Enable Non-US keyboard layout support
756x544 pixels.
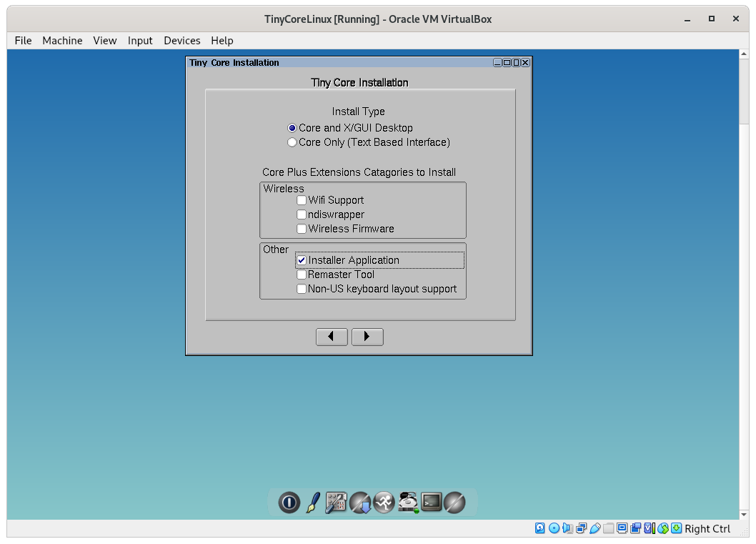pyautogui.click(x=377, y=289)
